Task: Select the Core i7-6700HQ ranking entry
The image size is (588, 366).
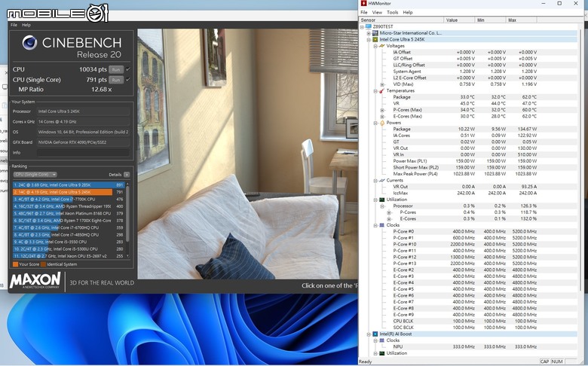Action: tap(69, 227)
